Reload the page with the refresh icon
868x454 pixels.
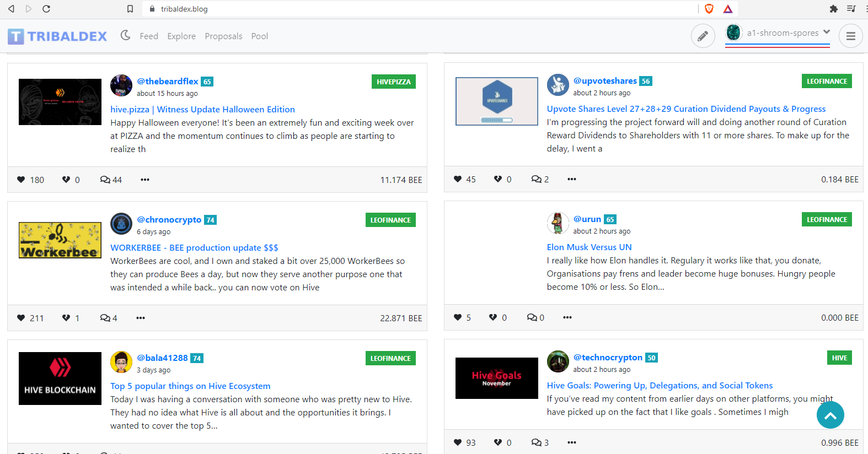pos(46,9)
